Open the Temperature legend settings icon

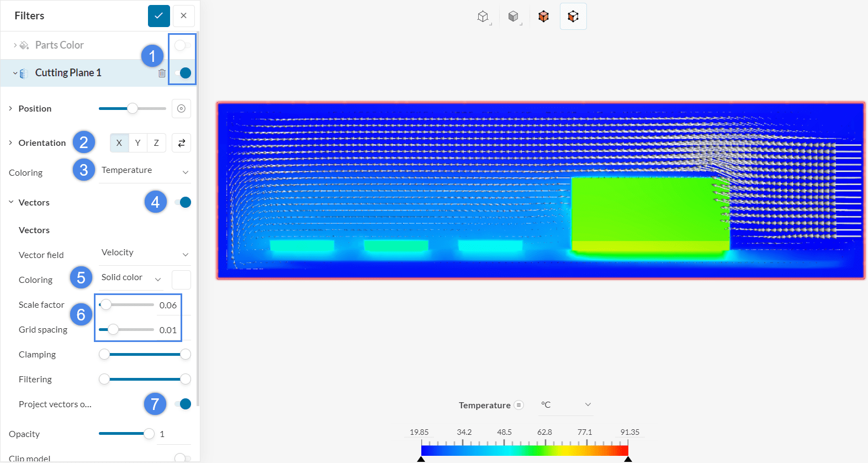pos(518,405)
